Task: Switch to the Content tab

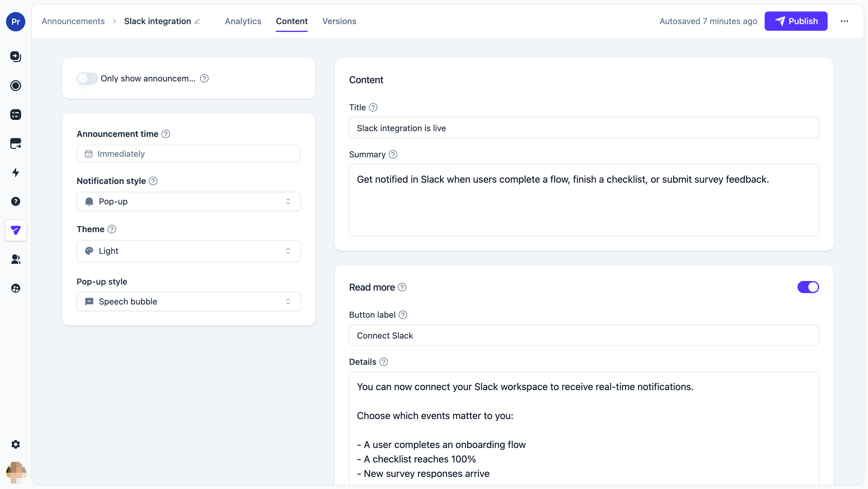Action: coord(292,21)
